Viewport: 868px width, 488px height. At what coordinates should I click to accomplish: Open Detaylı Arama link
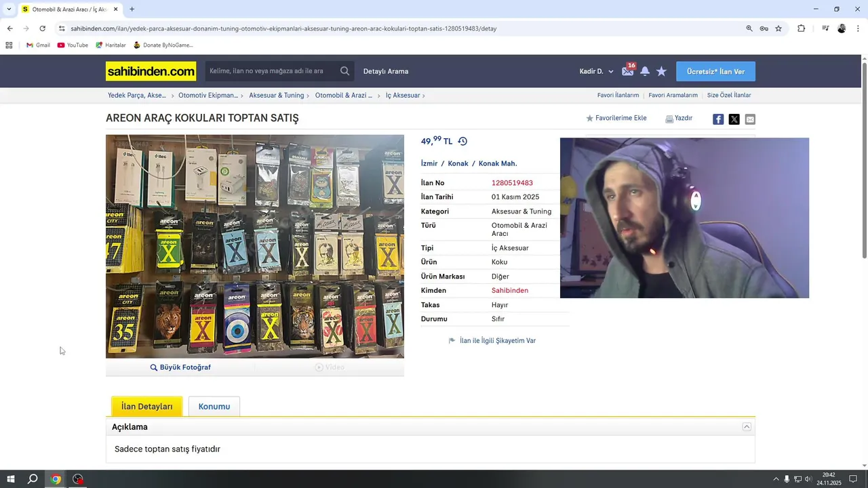coord(386,71)
